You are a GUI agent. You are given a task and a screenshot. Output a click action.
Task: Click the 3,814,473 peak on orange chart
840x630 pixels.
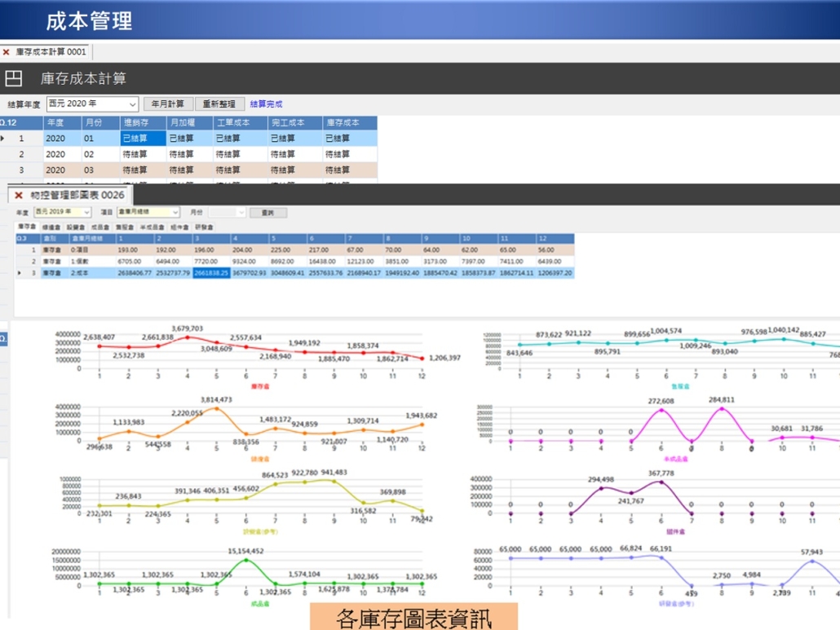216,408
